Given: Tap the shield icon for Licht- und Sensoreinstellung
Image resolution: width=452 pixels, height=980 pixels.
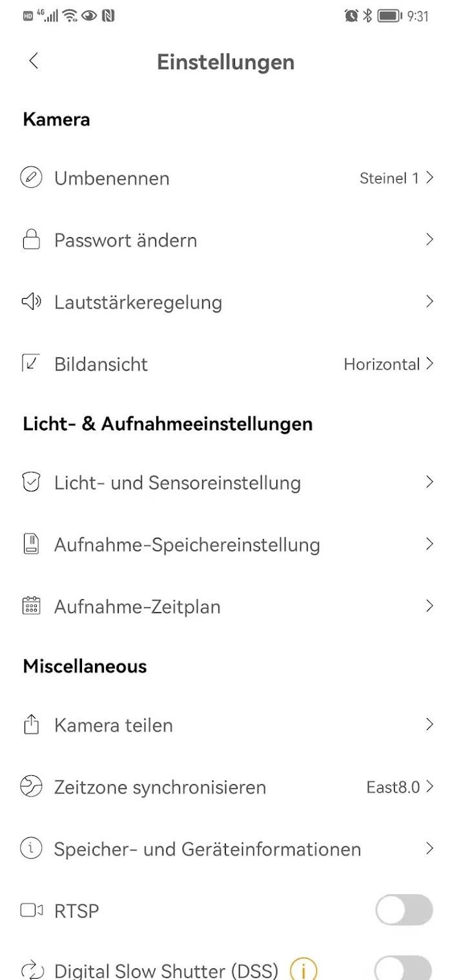Looking at the screenshot, I should (x=31, y=482).
